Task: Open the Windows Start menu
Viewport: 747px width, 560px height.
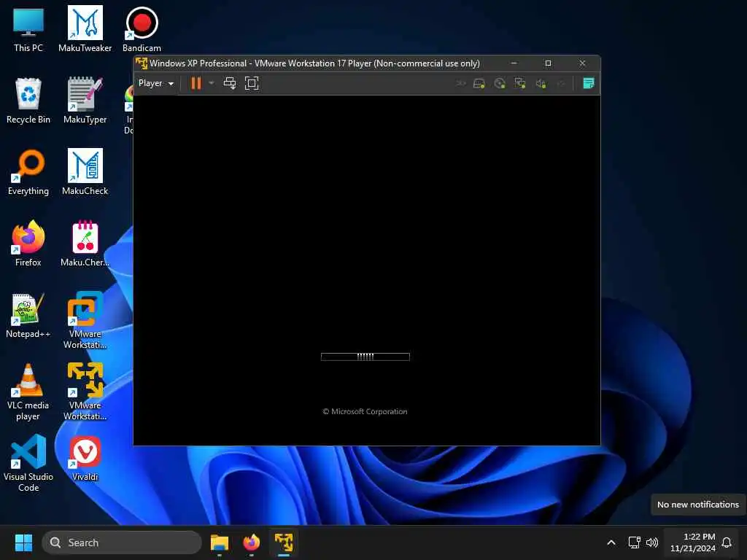Action: click(23, 542)
